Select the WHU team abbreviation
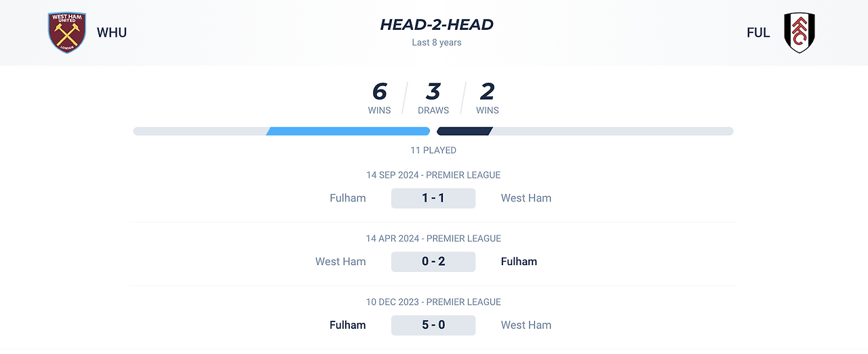The height and width of the screenshot is (354, 868). pyautogui.click(x=112, y=33)
